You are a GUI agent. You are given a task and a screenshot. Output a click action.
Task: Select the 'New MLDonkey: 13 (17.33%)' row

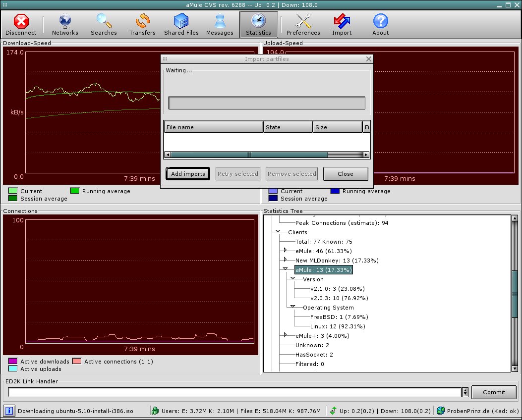pos(337,261)
